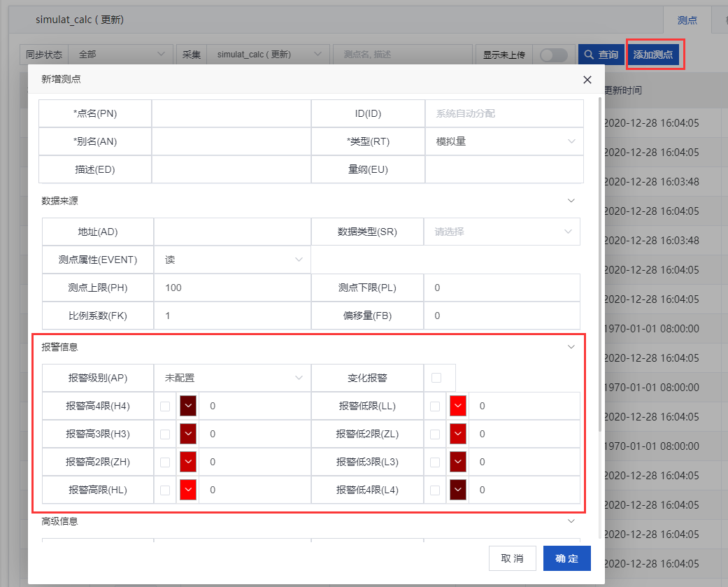
Task: Click the 更新时间 column header
Action: (623, 90)
